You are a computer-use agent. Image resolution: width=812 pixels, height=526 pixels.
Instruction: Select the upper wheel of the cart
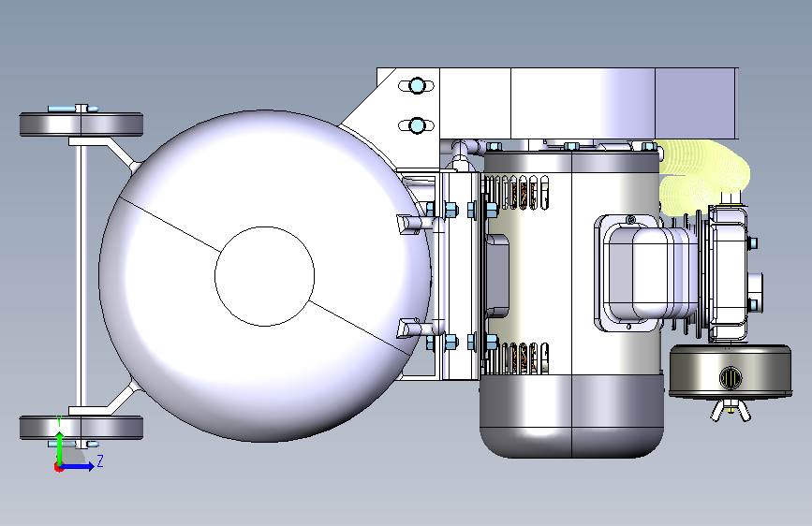pyautogui.click(x=81, y=124)
